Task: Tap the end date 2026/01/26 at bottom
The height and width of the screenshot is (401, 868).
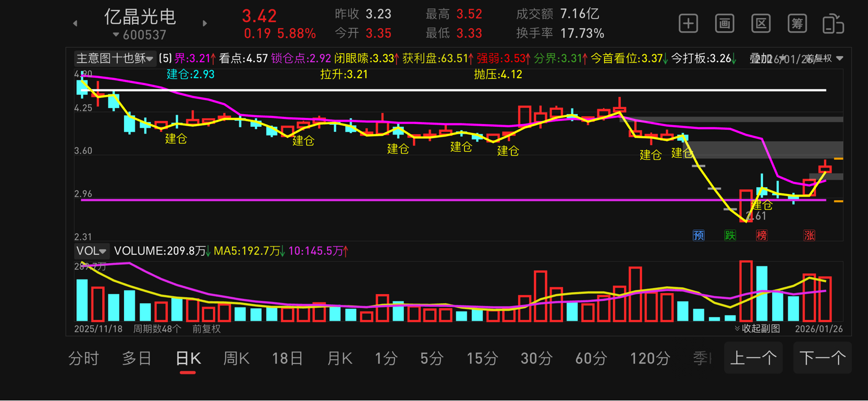Action: (818, 329)
